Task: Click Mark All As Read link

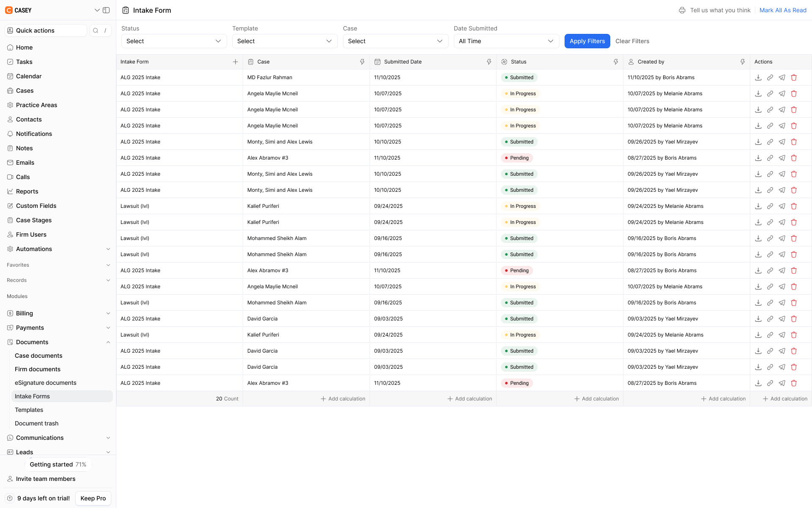Action: tap(783, 10)
